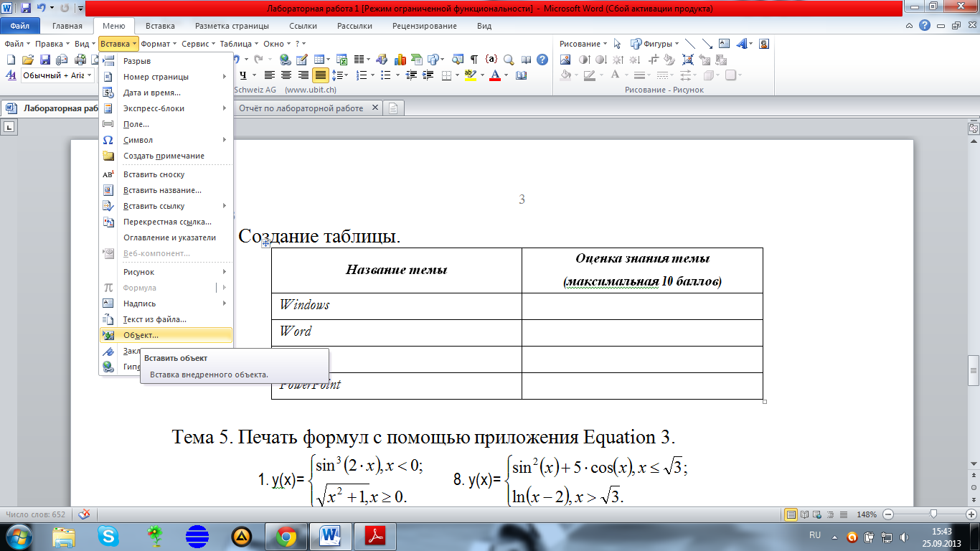
Task: Select the arrow line drawing tool
Action: 707,44
